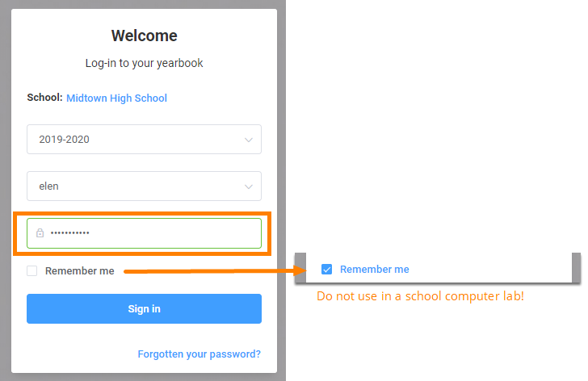Click the orange computer lab warning text
588x381 pixels.
pyautogui.click(x=420, y=296)
